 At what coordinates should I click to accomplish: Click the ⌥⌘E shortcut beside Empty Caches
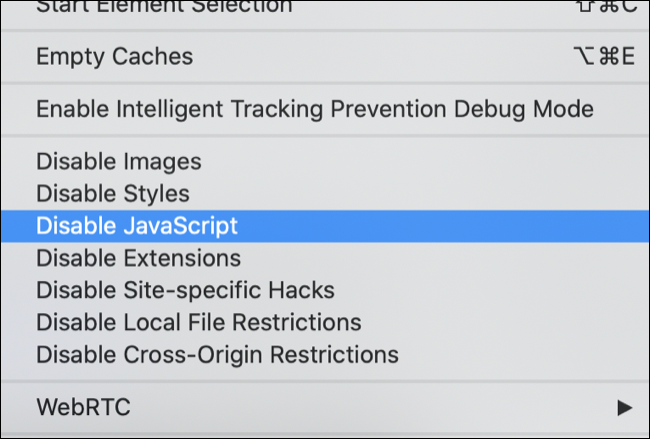pyautogui.click(x=599, y=56)
